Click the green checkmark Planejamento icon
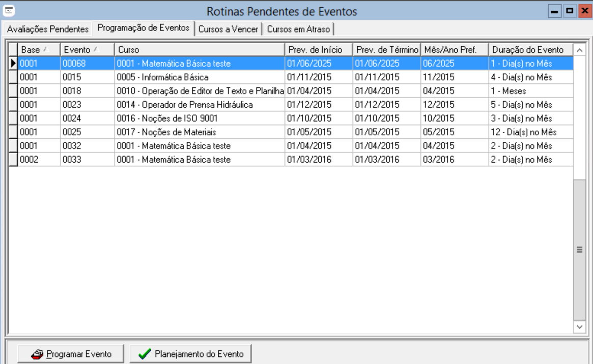The image size is (593, 364). [145, 354]
